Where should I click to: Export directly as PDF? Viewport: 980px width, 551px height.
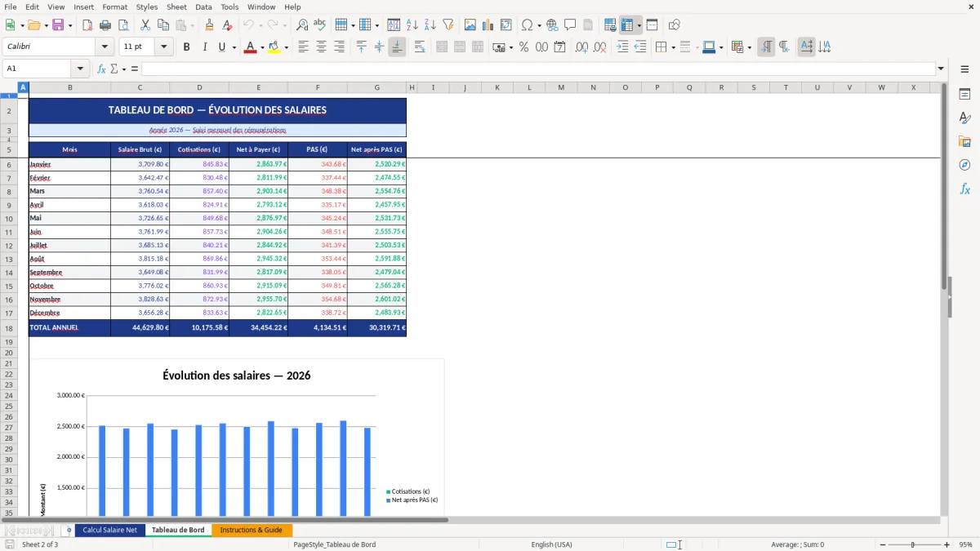tap(87, 25)
